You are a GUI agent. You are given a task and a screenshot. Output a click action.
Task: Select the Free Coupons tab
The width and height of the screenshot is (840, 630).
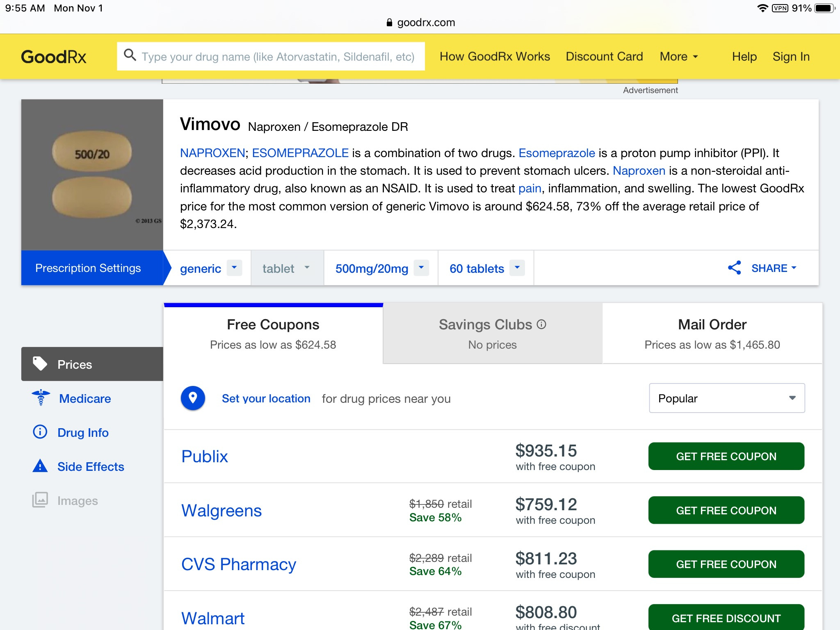pyautogui.click(x=273, y=333)
